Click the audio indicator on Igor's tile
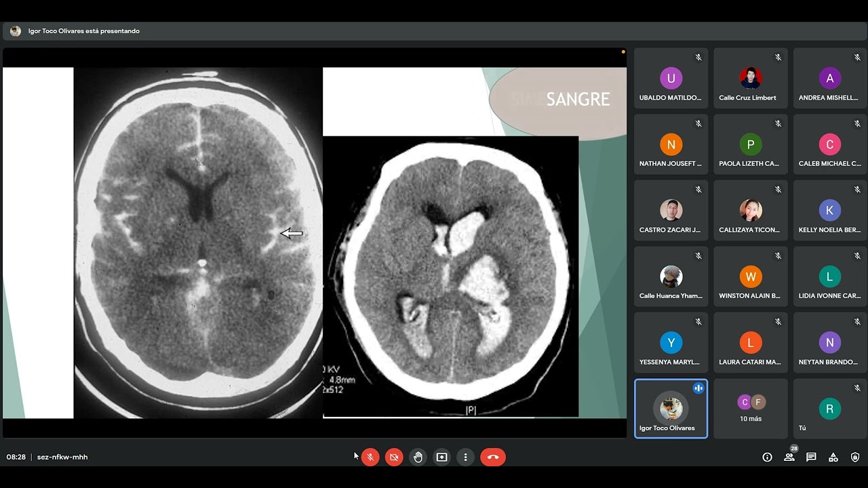Screen dimensions: 868x488 tap(698, 388)
